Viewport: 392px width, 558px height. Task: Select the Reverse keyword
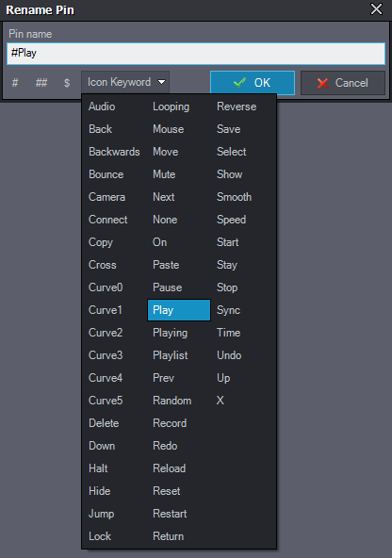point(237,107)
